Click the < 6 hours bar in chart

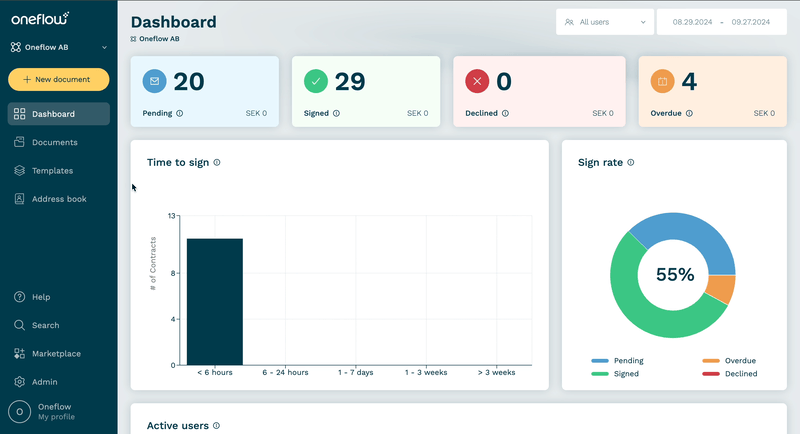[x=215, y=301]
